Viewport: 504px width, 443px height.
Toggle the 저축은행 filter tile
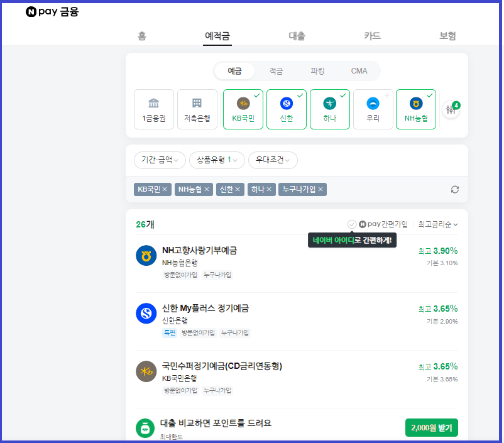(x=197, y=109)
